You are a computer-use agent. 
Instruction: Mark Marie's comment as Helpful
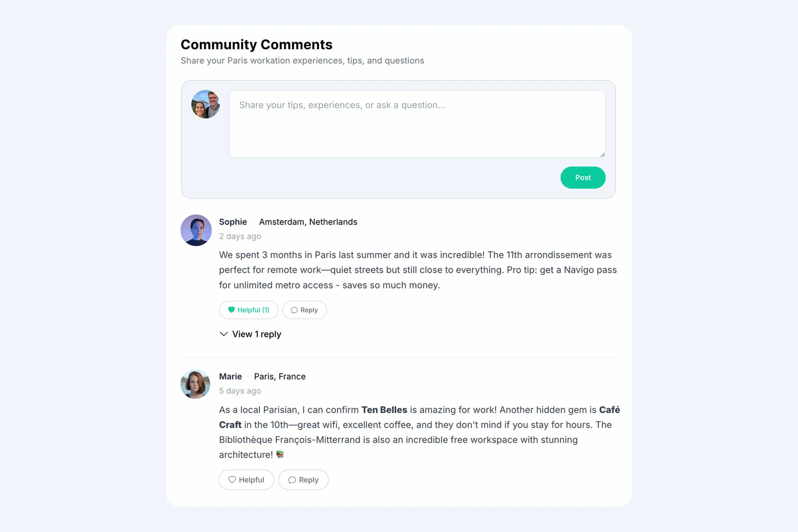click(246, 480)
